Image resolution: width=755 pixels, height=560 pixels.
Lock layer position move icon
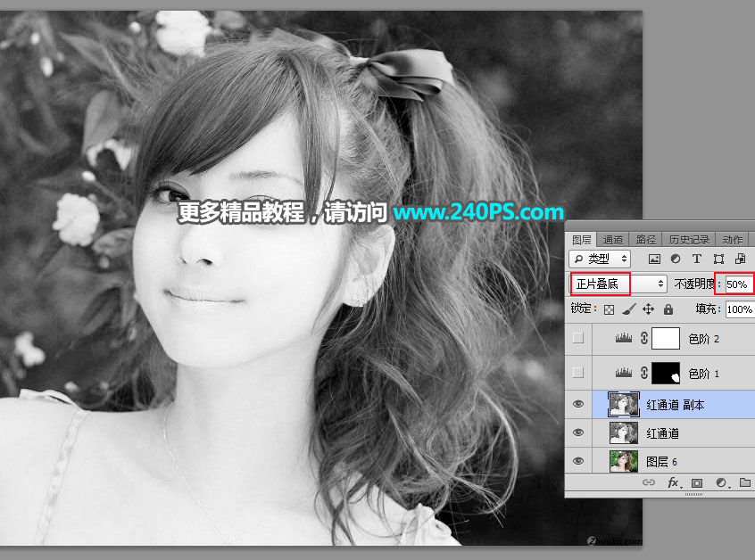coord(648,309)
